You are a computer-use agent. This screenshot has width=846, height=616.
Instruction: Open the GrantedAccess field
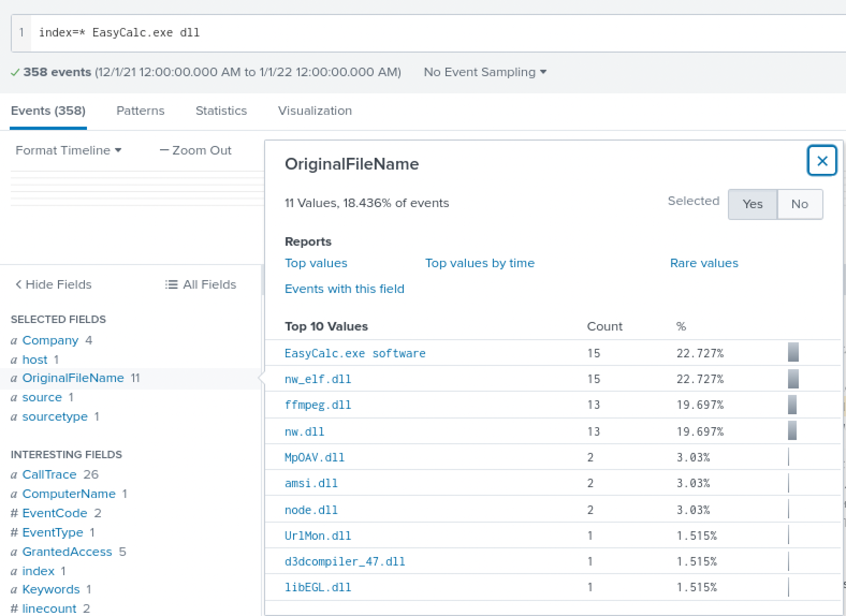tap(67, 552)
